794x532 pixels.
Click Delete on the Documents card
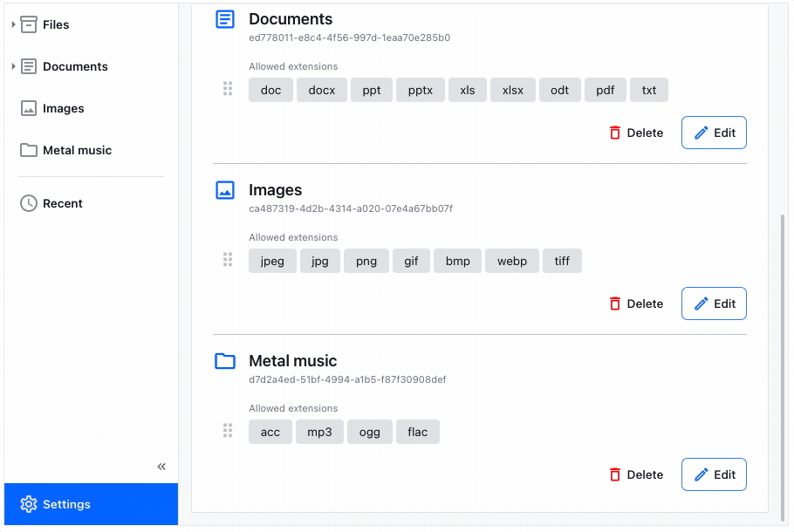[x=636, y=132]
